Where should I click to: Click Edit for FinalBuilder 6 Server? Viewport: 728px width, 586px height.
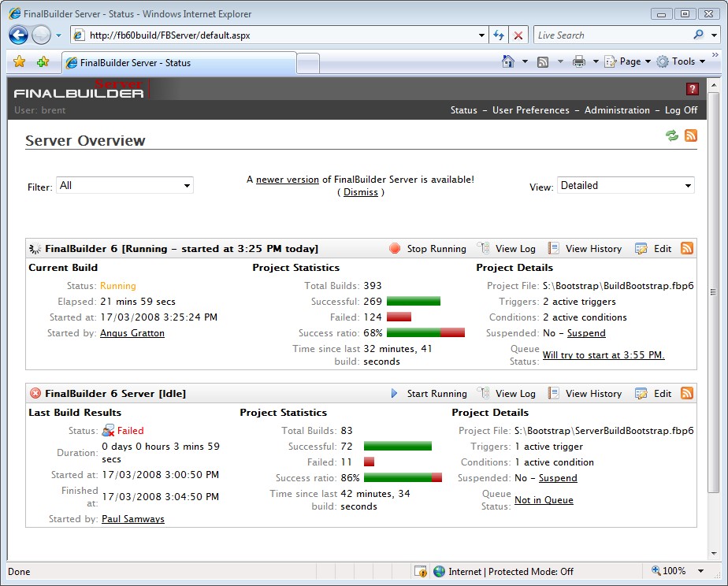[653, 394]
